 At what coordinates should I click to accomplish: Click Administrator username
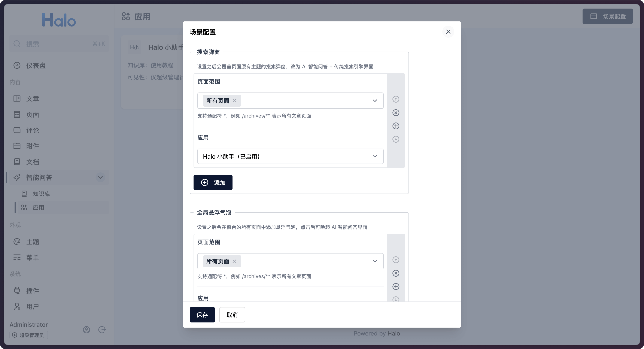click(28, 325)
